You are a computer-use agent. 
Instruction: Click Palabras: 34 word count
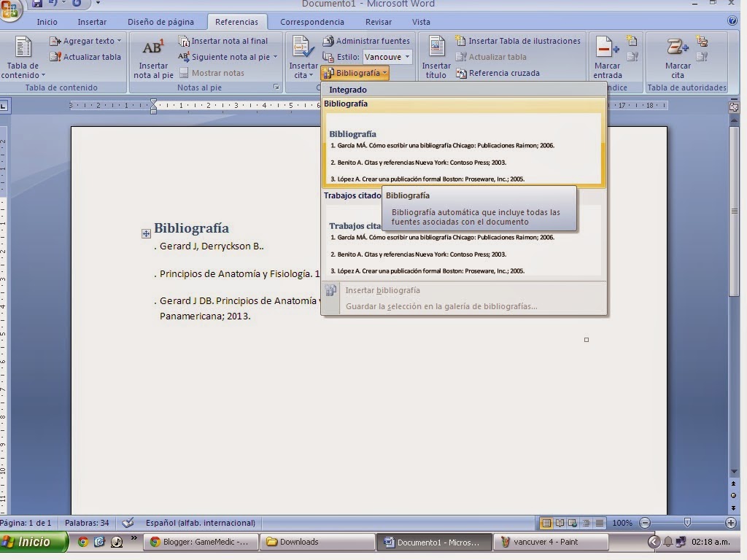point(87,523)
